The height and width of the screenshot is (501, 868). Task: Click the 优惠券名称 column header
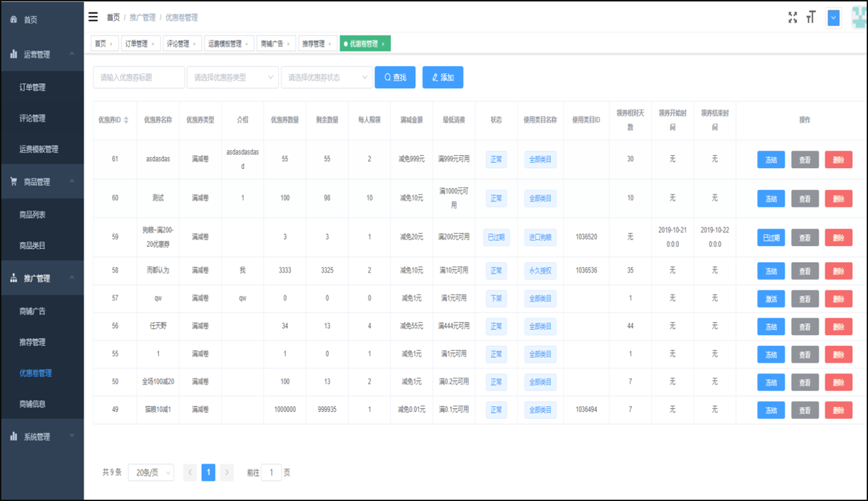(x=158, y=120)
